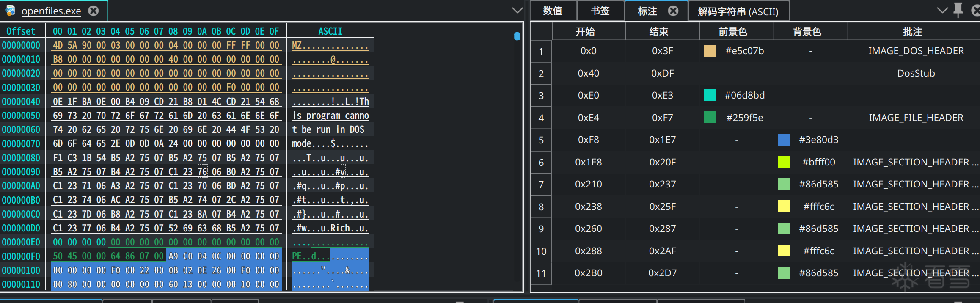This screenshot has height=303, width=980.
Task: Click the #3e80d3 background color swatch
Action: (x=783, y=140)
